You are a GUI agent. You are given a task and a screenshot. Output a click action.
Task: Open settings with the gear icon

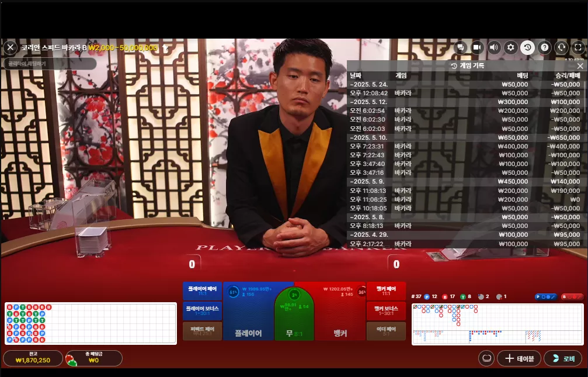point(510,47)
